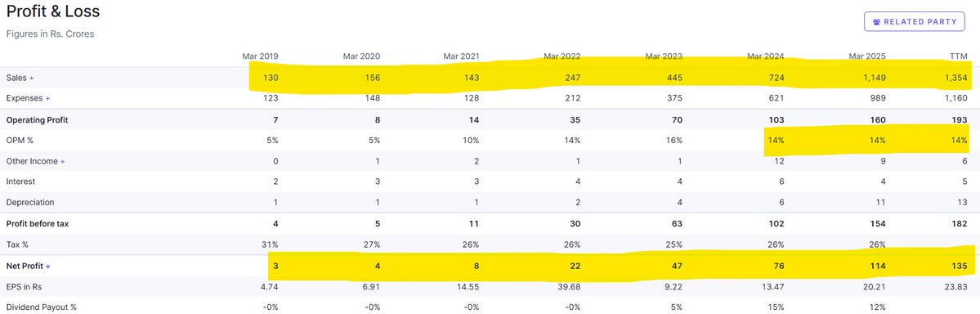Click Mar 2025 Expenses value 989
Viewport: 980px width, 314px height.
click(x=878, y=98)
